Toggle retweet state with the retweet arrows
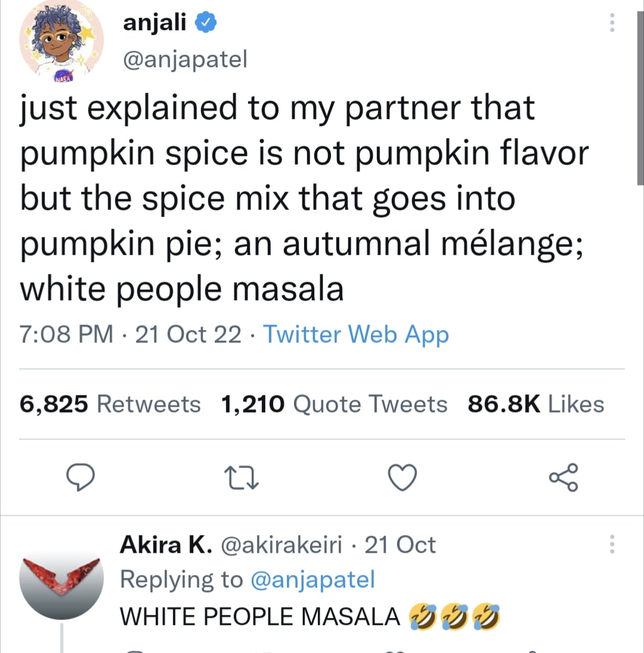The height and width of the screenshot is (653, 644). coord(241,476)
